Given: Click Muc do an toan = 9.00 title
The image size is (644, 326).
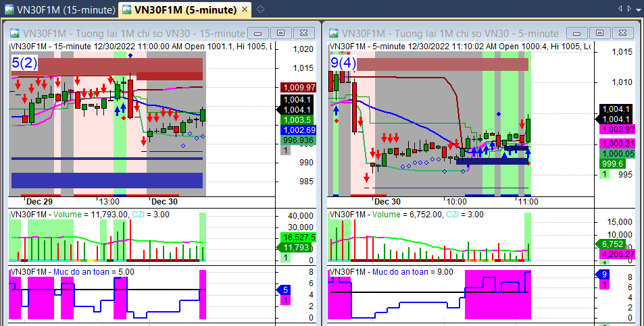Looking at the screenshot, I should [413, 272].
